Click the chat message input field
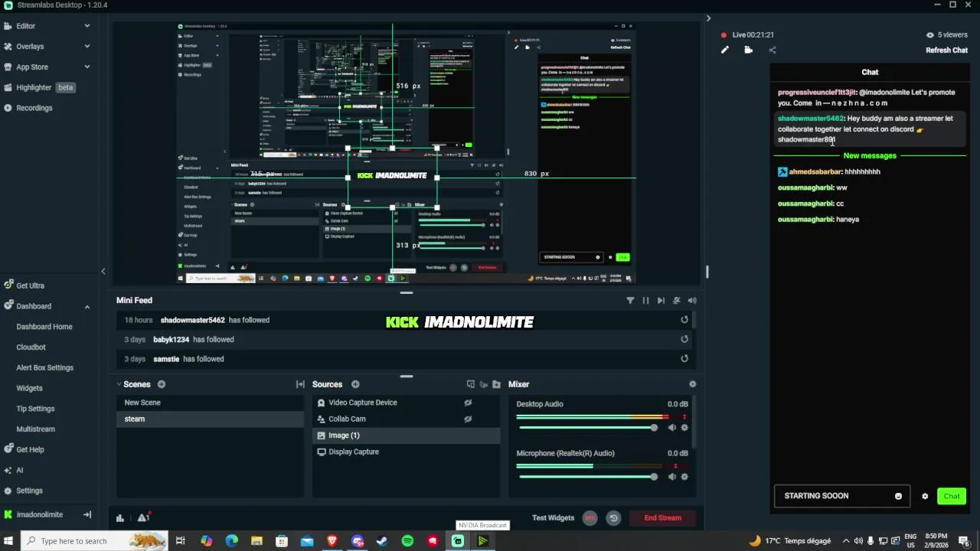Image resolution: width=980 pixels, height=551 pixels. click(x=841, y=496)
